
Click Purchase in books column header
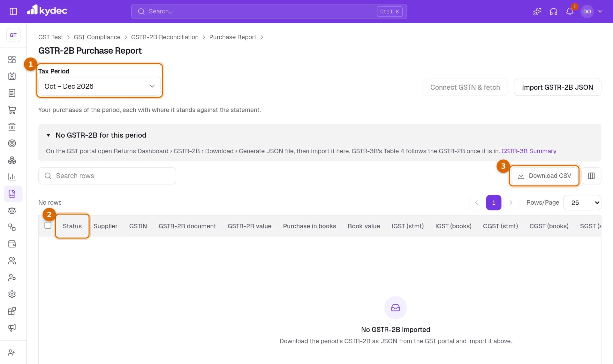(309, 226)
